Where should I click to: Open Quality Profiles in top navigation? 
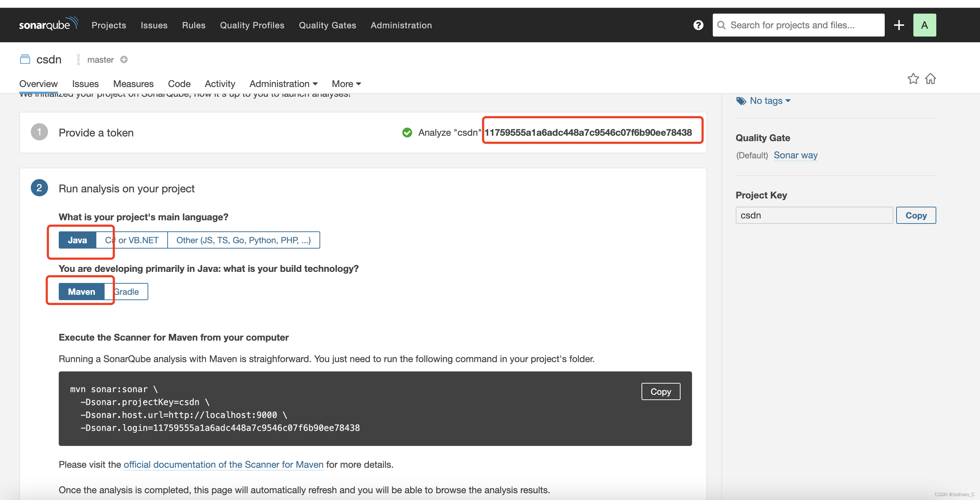point(252,25)
